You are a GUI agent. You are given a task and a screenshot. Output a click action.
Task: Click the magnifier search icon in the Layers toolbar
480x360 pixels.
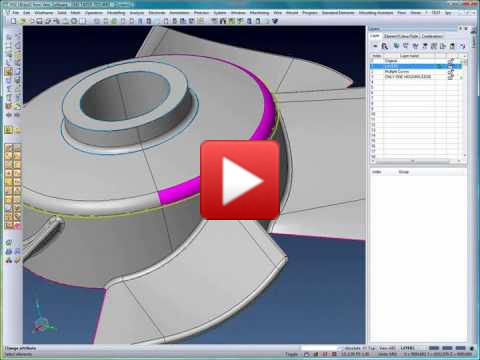[x=385, y=46]
